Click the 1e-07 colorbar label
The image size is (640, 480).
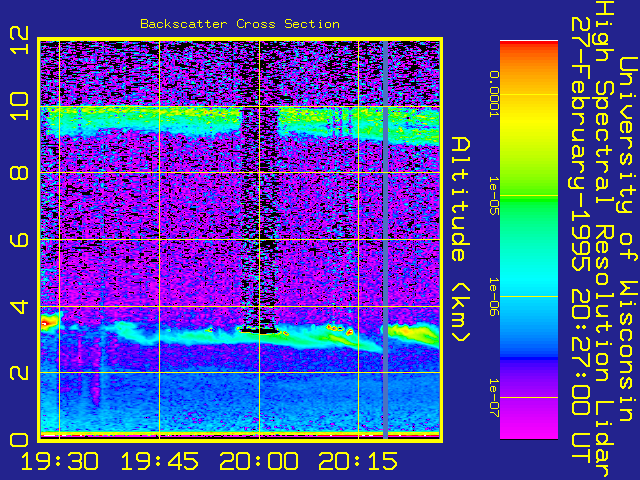[x=494, y=398]
